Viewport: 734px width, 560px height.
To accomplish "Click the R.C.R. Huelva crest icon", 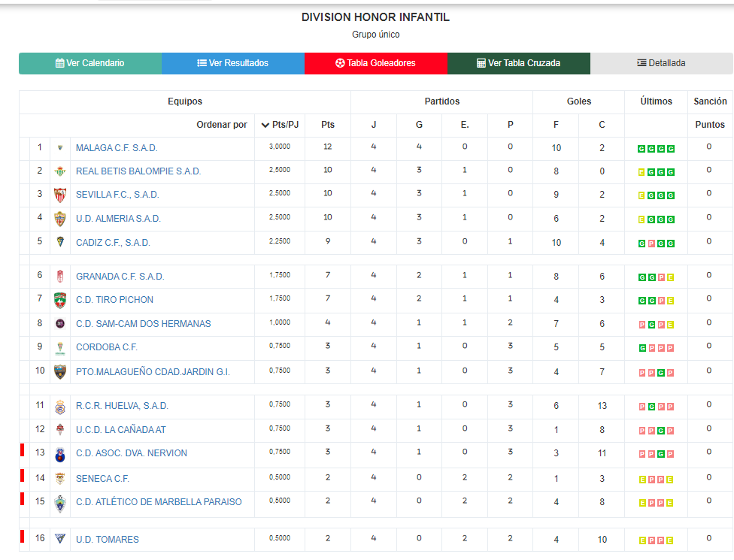I will [x=60, y=407].
